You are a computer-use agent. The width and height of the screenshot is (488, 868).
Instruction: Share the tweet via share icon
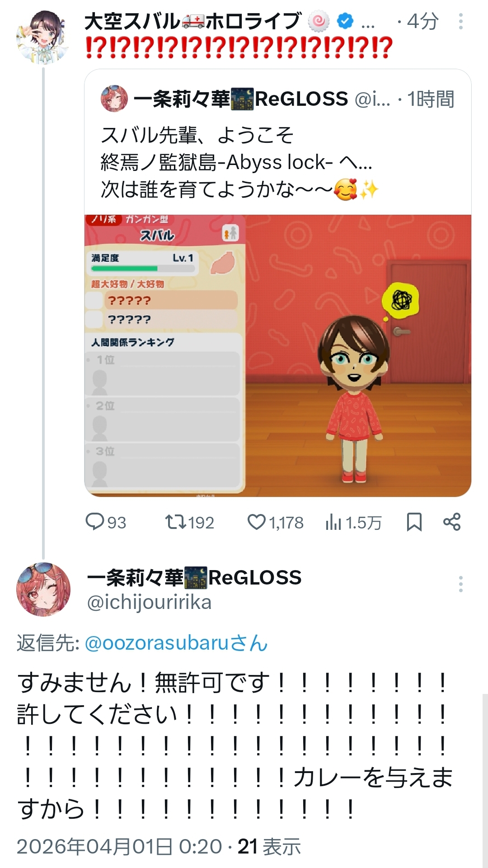tap(452, 522)
